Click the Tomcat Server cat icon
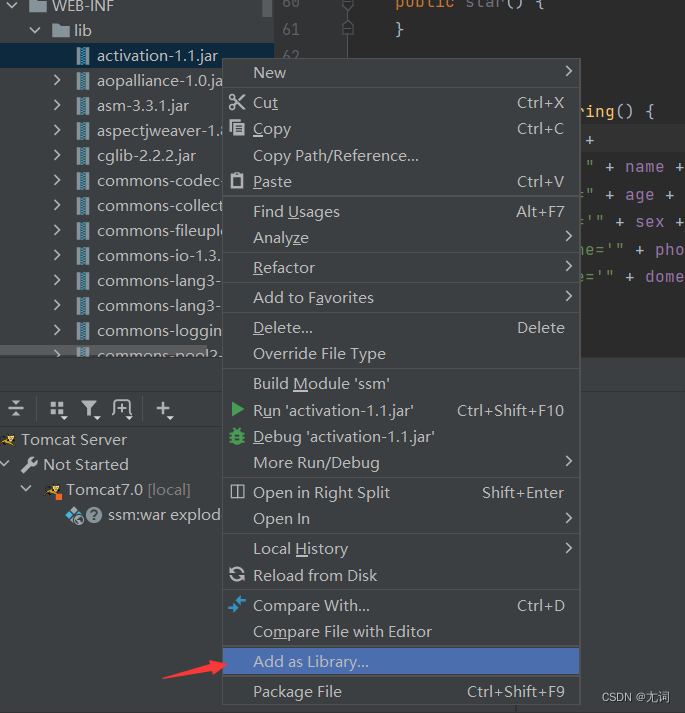Screen dimensions: 685x713 tap(8, 440)
